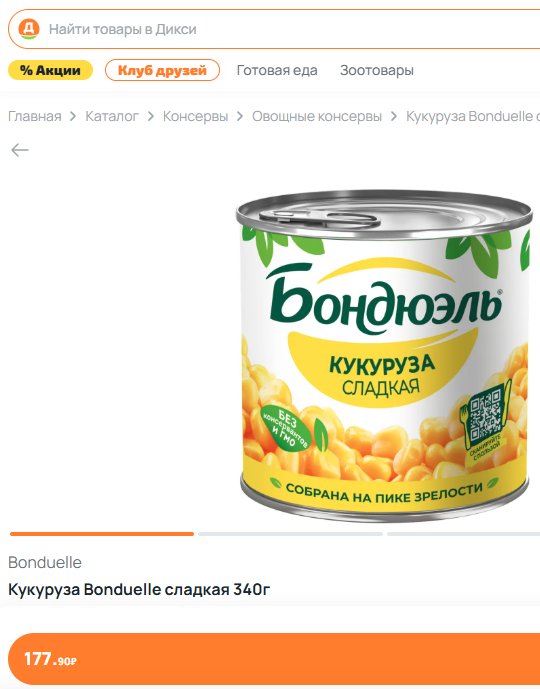Go back using the left arrow icon

click(x=20, y=150)
